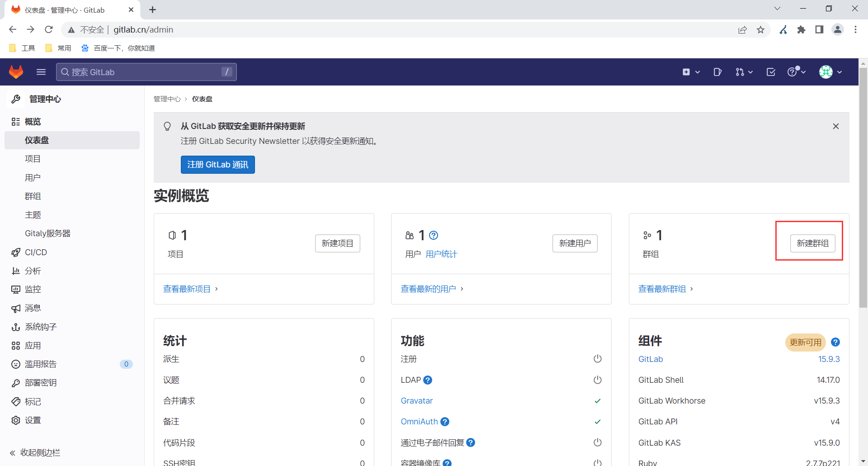This screenshot has width=868, height=466.
Task: Bookmark this page with the star
Action: tap(761, 29)
